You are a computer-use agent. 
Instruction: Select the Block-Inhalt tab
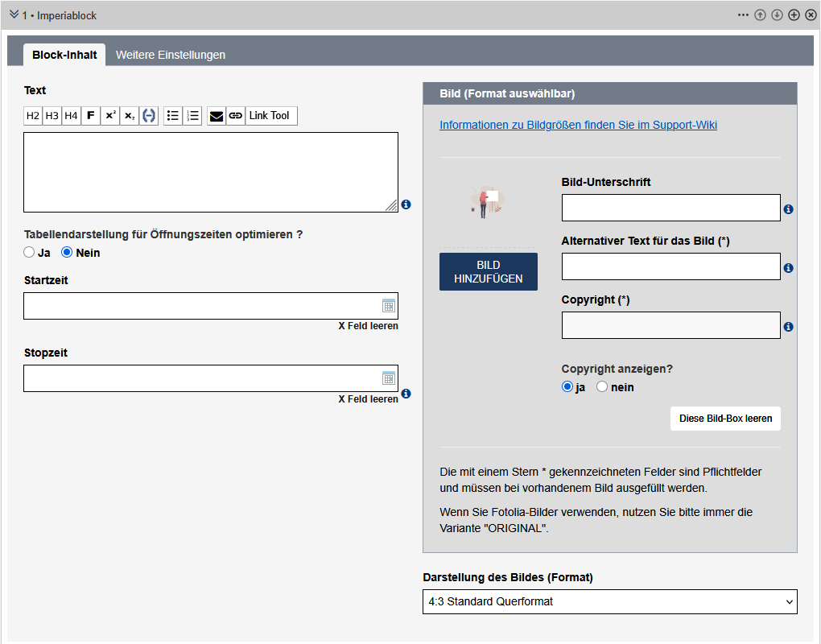pyautogui.click(x=64, y=55)
